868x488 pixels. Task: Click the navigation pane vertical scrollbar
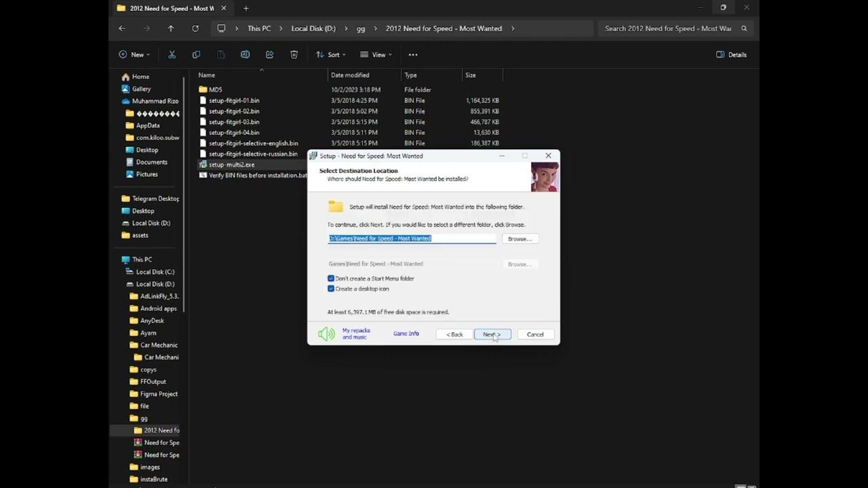coord(184,195)
